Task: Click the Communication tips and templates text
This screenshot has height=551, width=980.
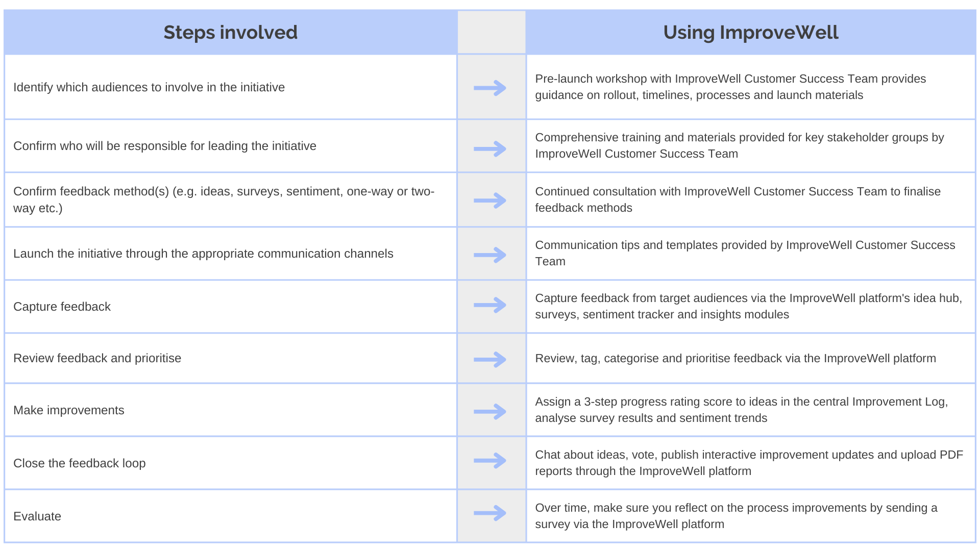Action: (745, 253)
